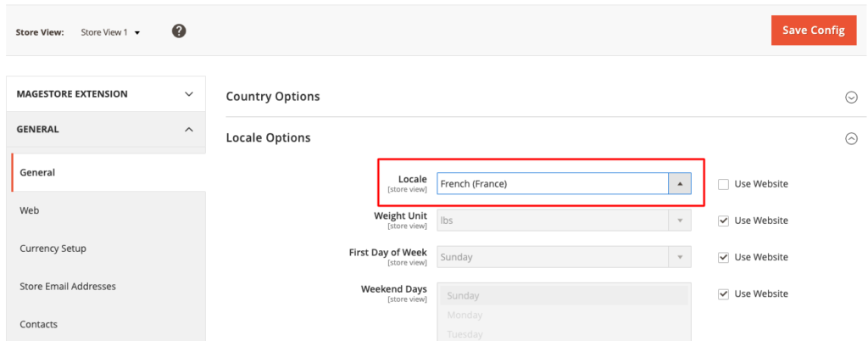The height and width of the screenshot is (341, 868).
Task: Open the Store View switcher dropdown
Action: [x=110, y=32]
